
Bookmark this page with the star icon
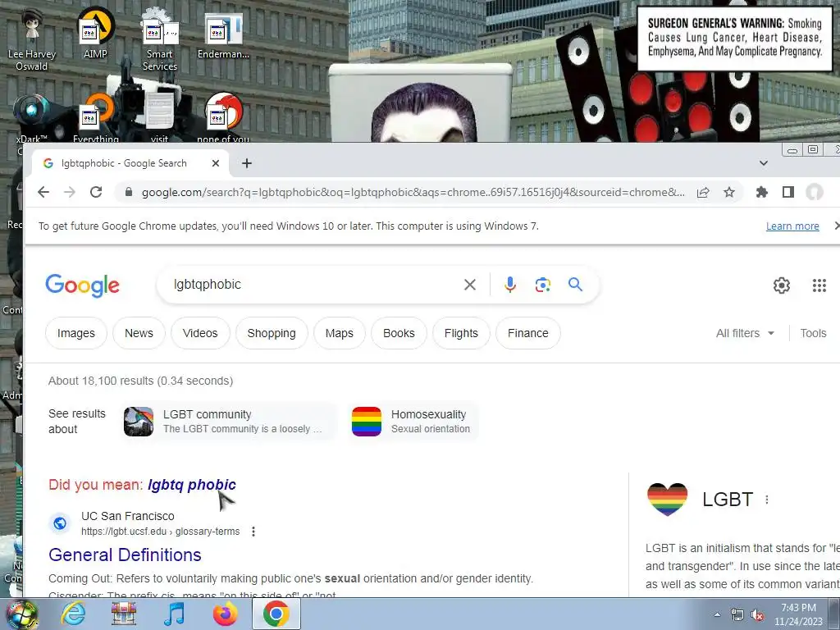(x=729, y=192)
